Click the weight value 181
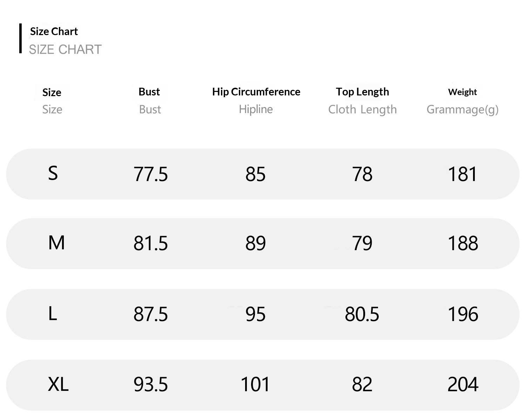526x420 pixels. (x=463, y=174)
